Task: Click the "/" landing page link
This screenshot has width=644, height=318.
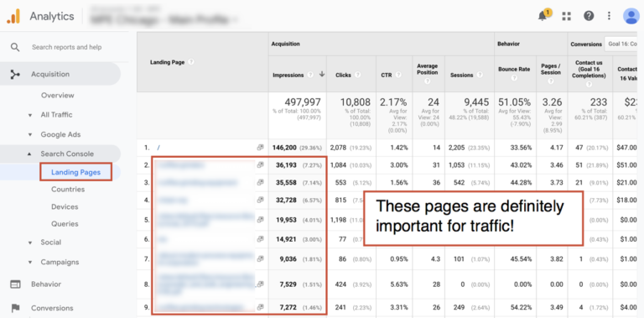Action: point(158,148)
